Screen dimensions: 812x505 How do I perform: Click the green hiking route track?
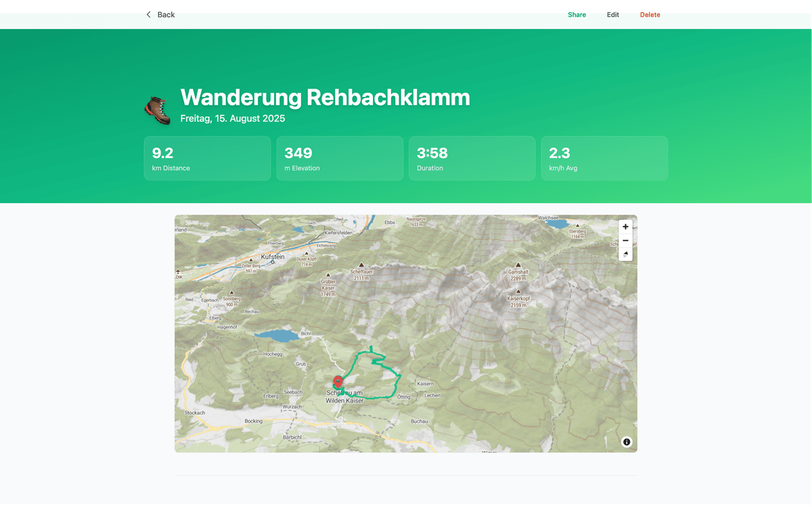pyautogui.click(x=397, y=384)
